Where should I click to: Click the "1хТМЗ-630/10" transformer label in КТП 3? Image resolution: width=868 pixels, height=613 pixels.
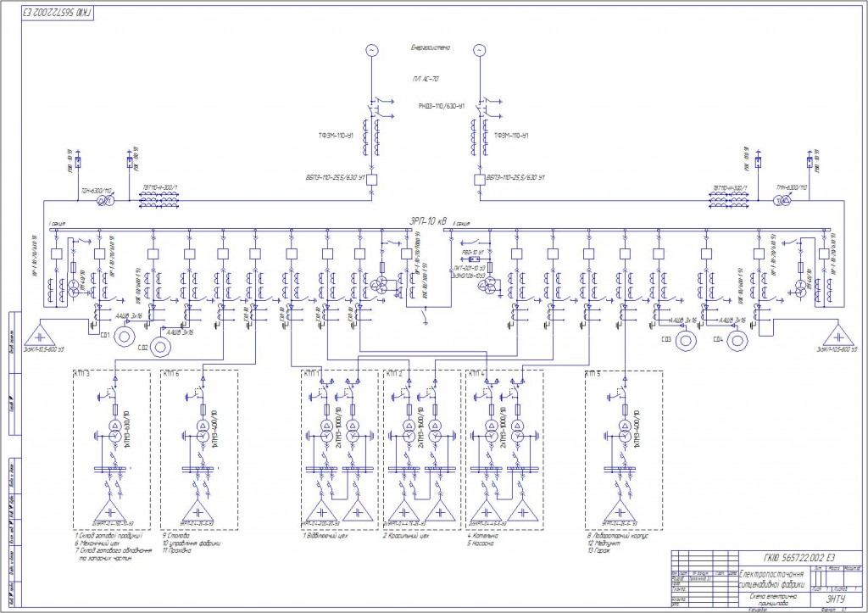[x=127, y=428]
